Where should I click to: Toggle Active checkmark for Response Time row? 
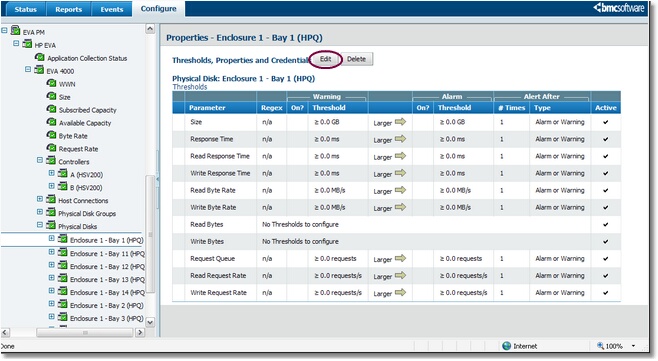click(x=606, y=139)
